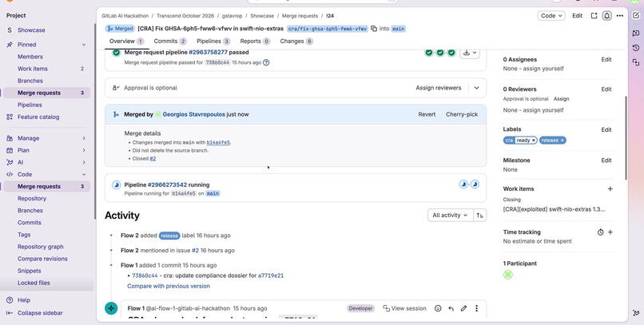Open commit 73860c44 in activity

tap(145, 275)
